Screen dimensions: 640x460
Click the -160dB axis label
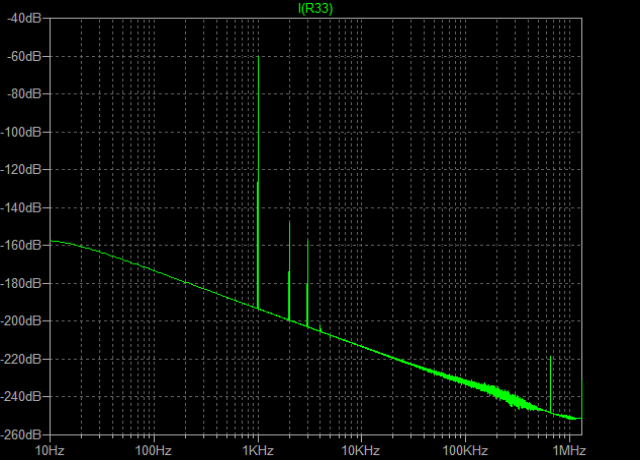tap(21, 245)
